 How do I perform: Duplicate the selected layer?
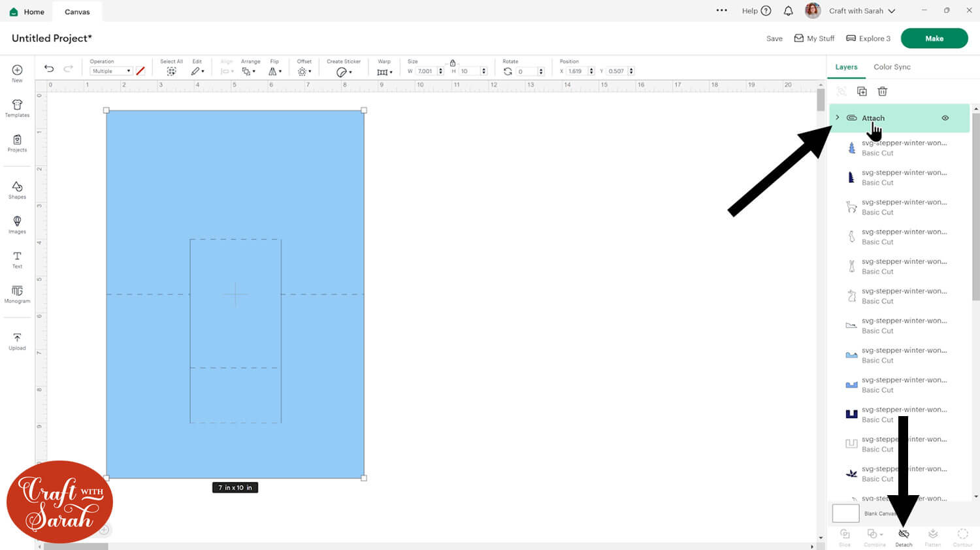coord(862,91)
